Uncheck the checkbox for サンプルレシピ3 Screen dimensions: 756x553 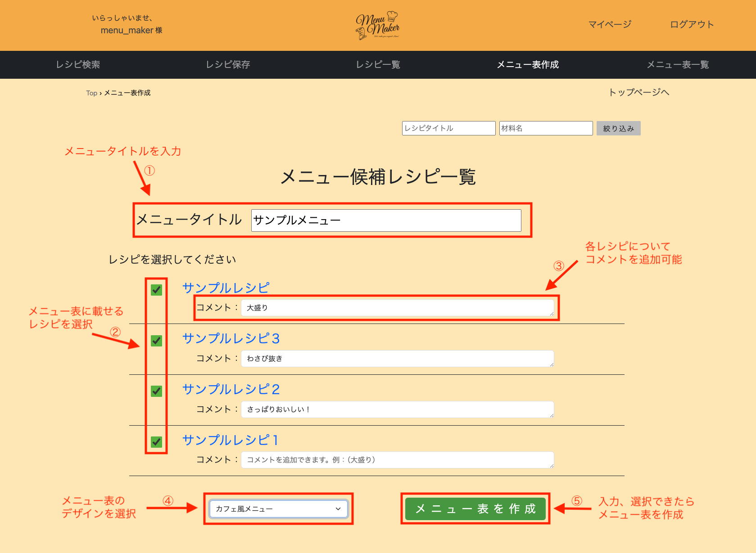click(x=157, y=341)
